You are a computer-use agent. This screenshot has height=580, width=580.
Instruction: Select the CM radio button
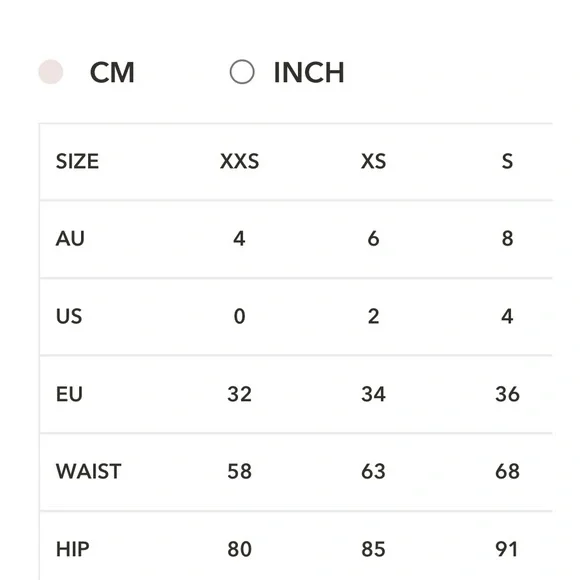click(51, 72)
